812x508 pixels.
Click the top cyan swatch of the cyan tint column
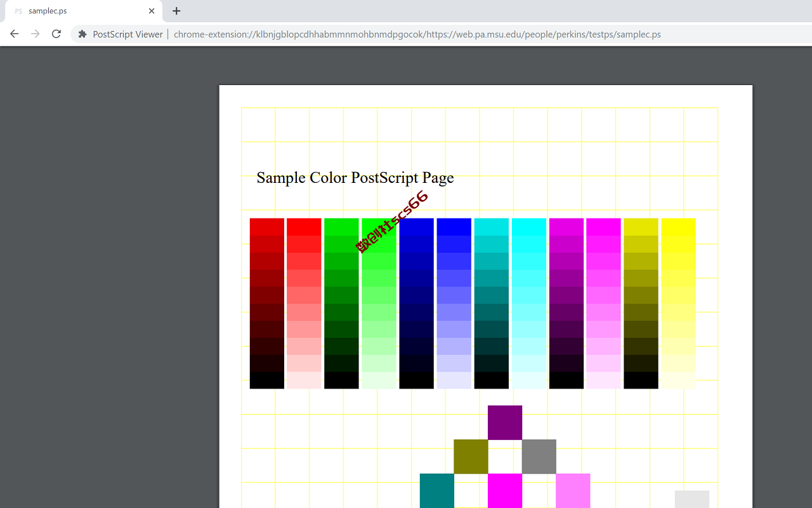coord(529,227)
